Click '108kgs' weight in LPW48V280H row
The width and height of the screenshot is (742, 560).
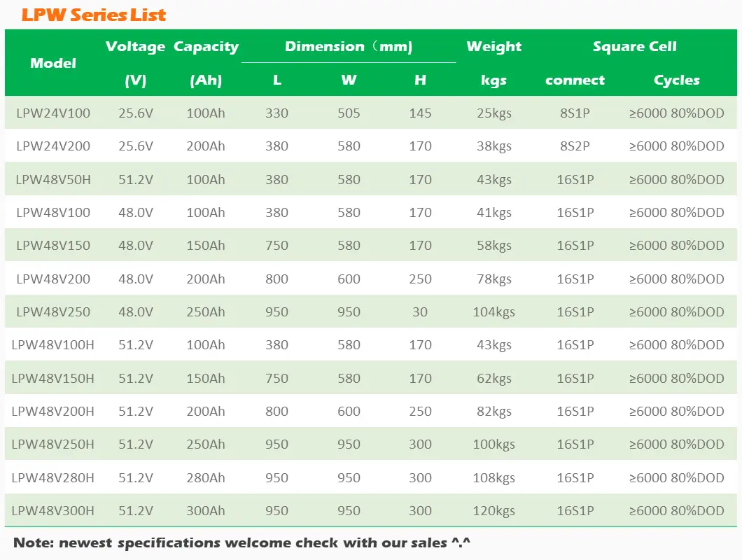(x=493, y=478)
